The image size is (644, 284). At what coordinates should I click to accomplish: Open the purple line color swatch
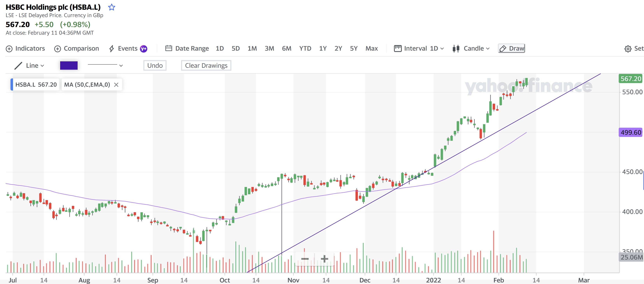pos(69,65)
